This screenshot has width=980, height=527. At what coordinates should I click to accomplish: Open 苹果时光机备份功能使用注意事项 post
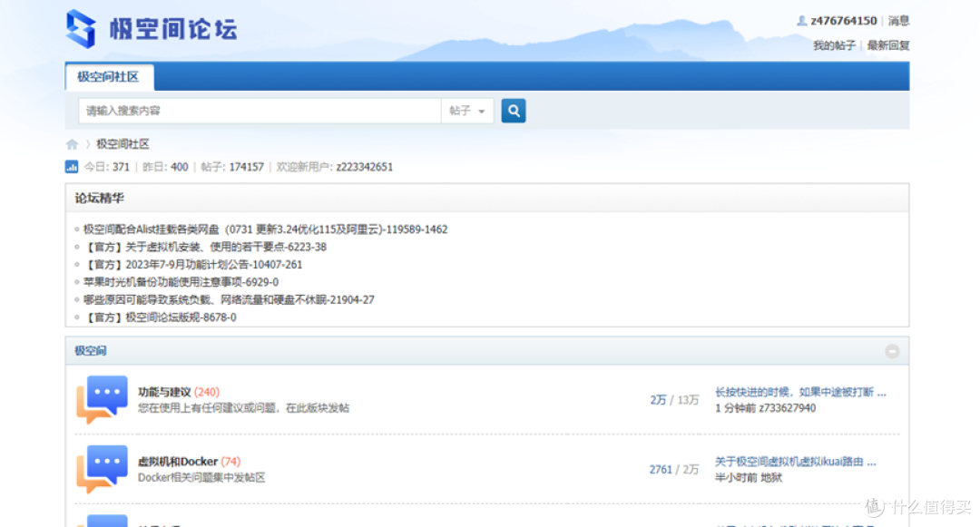tap(181, 281)
